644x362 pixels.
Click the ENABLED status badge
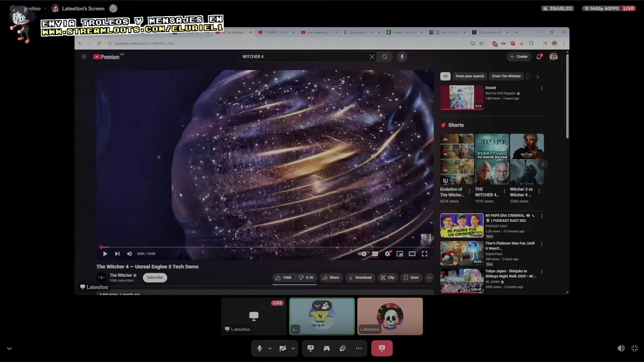(557, 9)
